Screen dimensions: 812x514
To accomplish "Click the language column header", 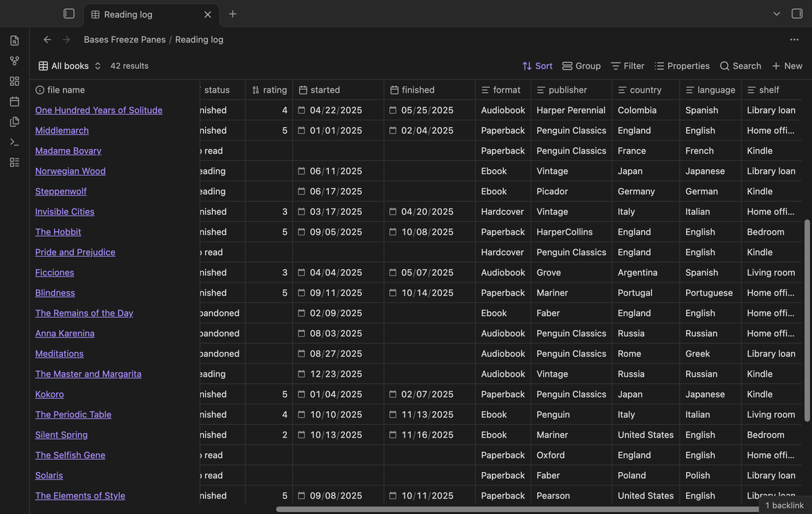I will 710,90.
